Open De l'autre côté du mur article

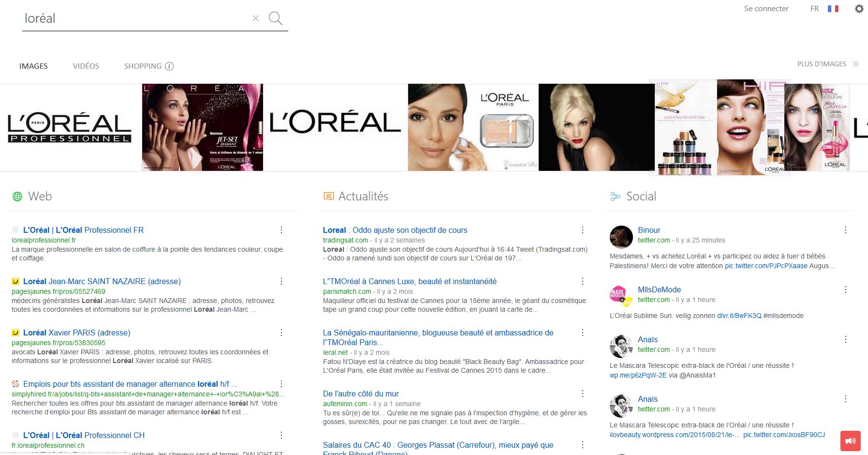tap(361, 394)
